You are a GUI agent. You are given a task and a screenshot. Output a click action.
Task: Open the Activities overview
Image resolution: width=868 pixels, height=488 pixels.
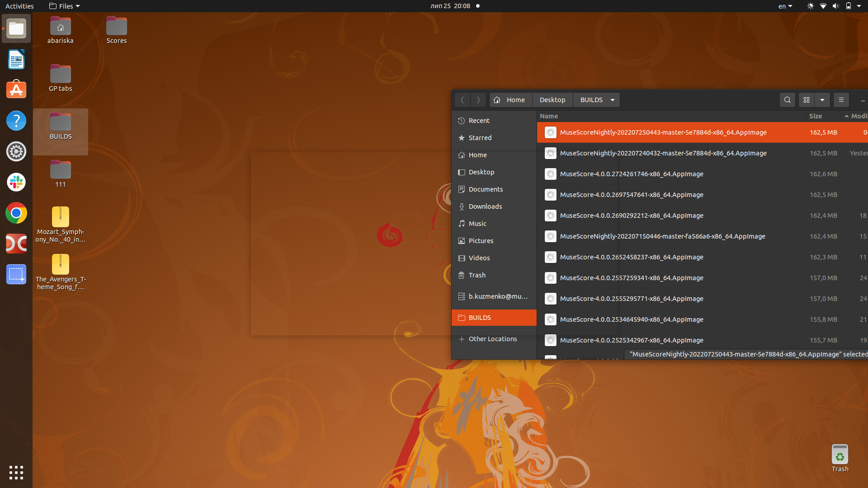(x=19, y=6)
